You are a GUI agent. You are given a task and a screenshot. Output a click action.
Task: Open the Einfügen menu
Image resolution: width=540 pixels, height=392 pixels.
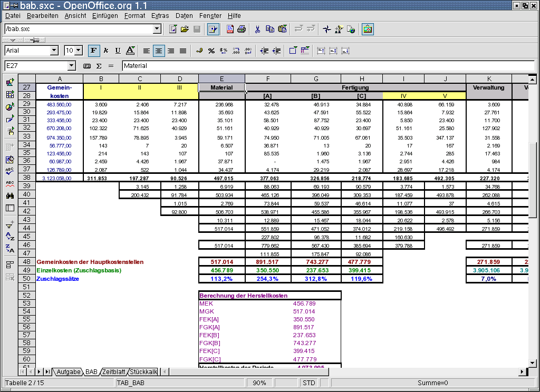pos(105,16)
